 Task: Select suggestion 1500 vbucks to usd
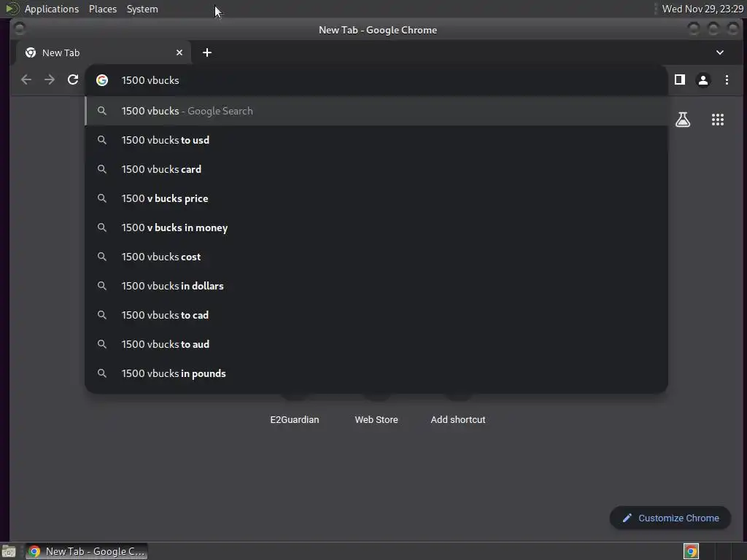pos(376,140)
